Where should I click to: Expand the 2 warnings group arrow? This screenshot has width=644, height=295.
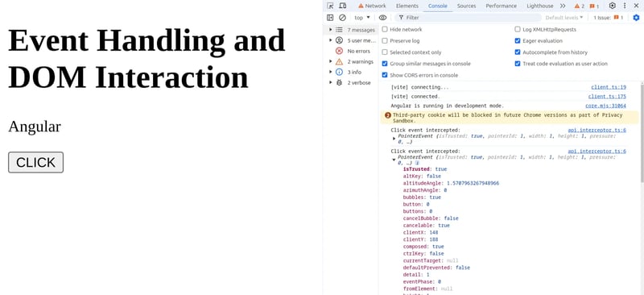pos(331,61)
